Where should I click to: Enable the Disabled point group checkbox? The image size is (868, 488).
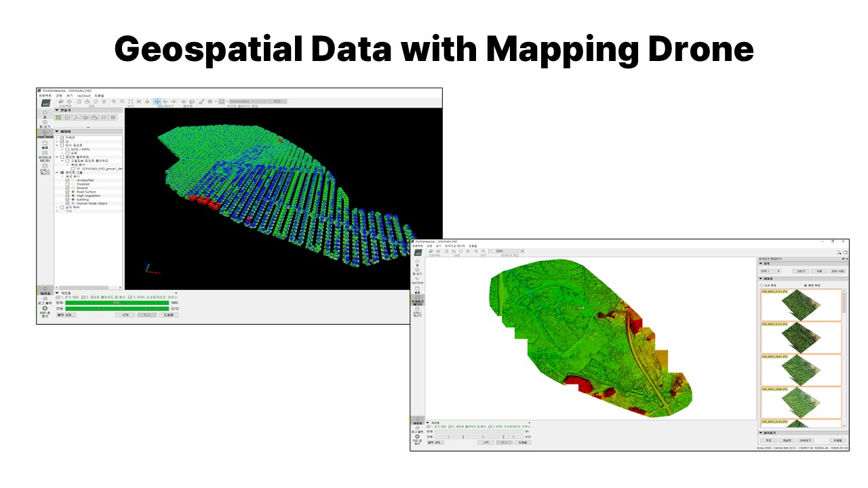[x=67, y=184]
